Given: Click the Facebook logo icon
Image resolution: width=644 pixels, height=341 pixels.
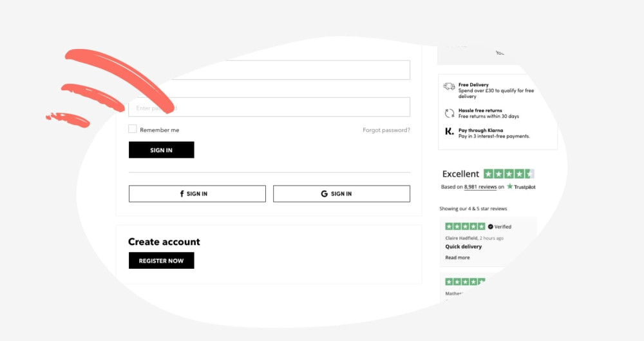Looking at the screenshot, I should tap(182, 194).
